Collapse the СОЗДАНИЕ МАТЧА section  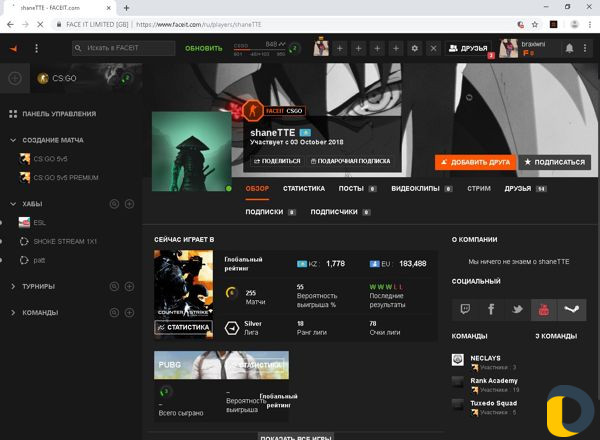point(13,140)
